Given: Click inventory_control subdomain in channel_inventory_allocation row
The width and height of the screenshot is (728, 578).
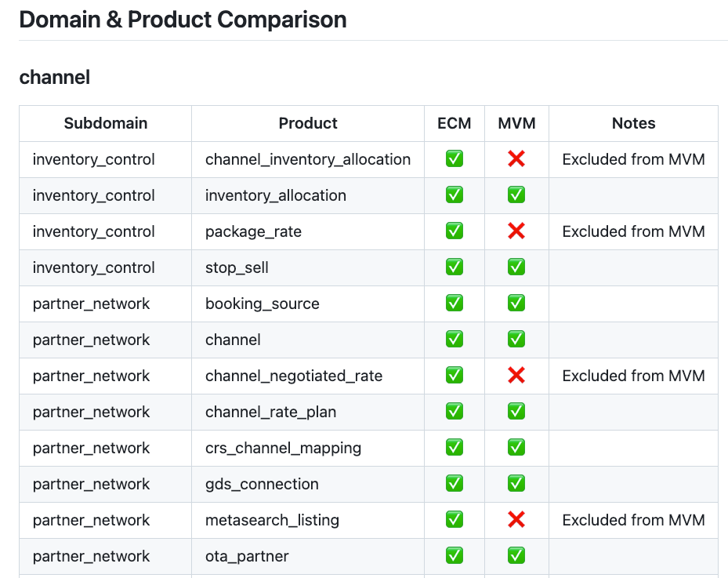Looking at the screenshot, I should click(93, 159).
